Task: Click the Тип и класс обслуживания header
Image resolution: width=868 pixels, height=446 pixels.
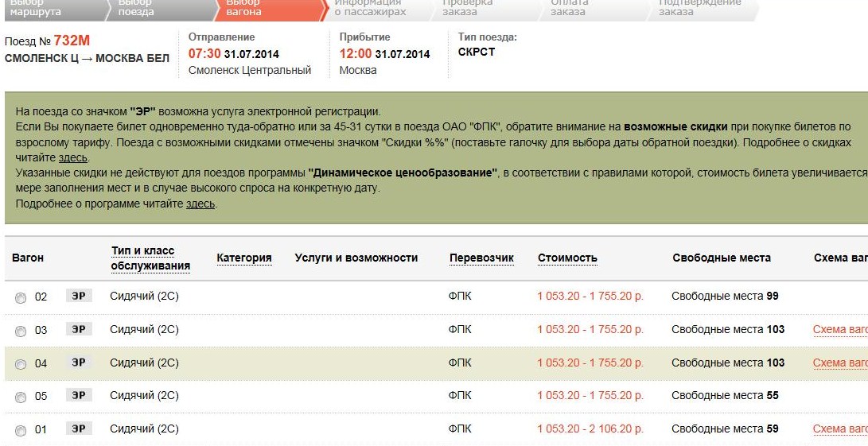Action: [x=150, y=258]
